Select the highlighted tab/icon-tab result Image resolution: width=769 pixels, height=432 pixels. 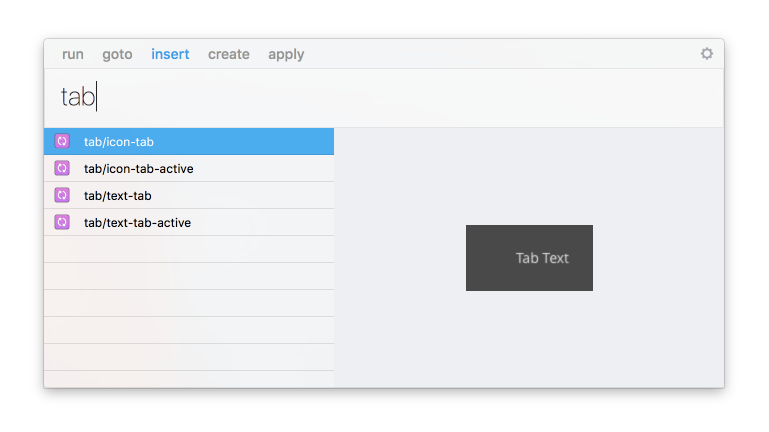coord(190,142)
